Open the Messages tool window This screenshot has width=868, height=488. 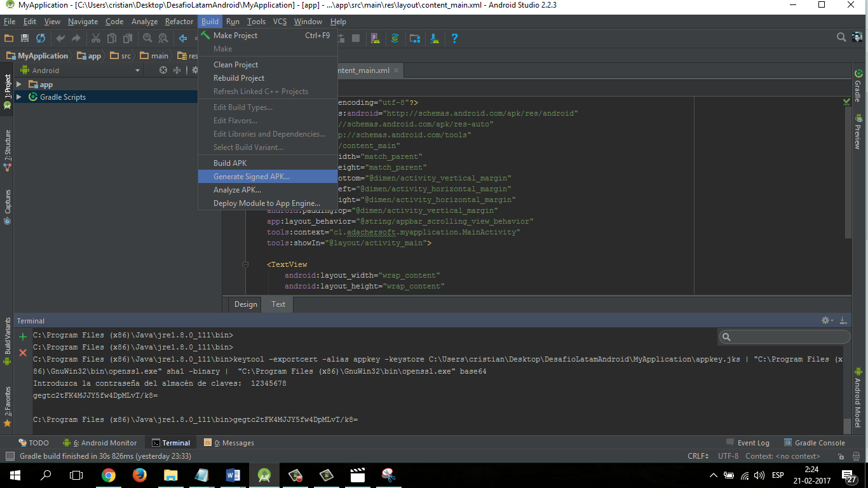229,443
